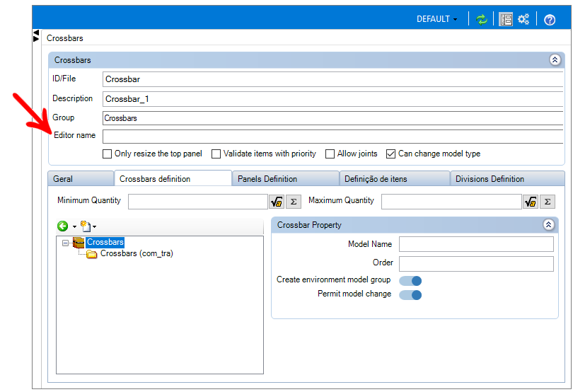Click the Group field
Image resolution: width=573 pixels, height=392 pixels.
[332, 118]
